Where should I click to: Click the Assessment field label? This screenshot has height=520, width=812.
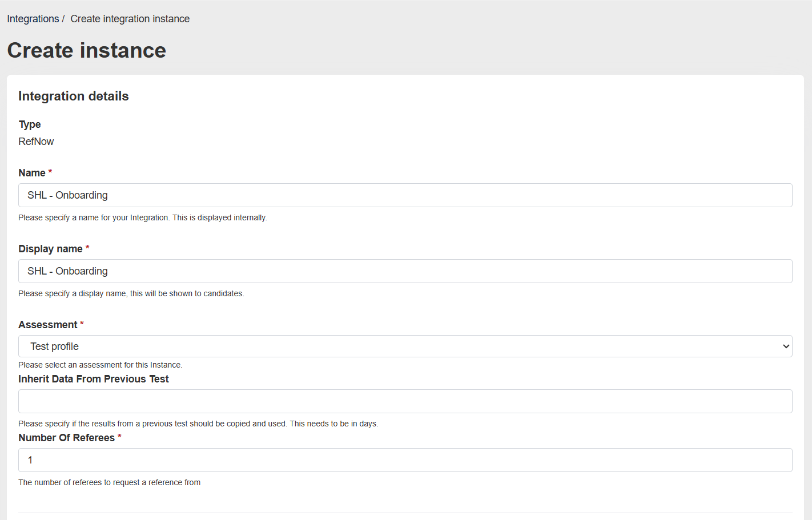click(48, 325)
